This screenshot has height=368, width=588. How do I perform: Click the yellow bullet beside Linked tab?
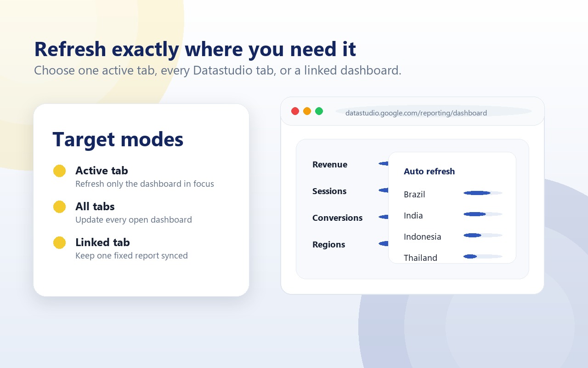[x=59, y=242]
